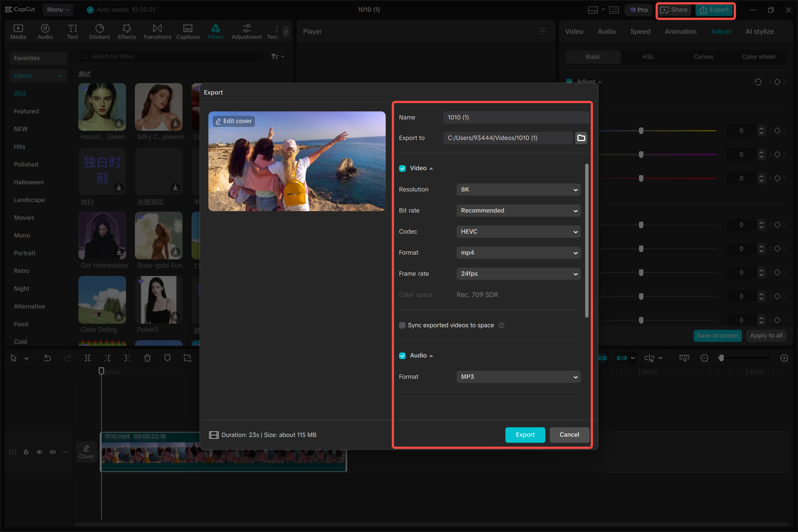Click the Undo icon above the timeline
Viewport: 798px width, 532px height.
click(47, 358)
